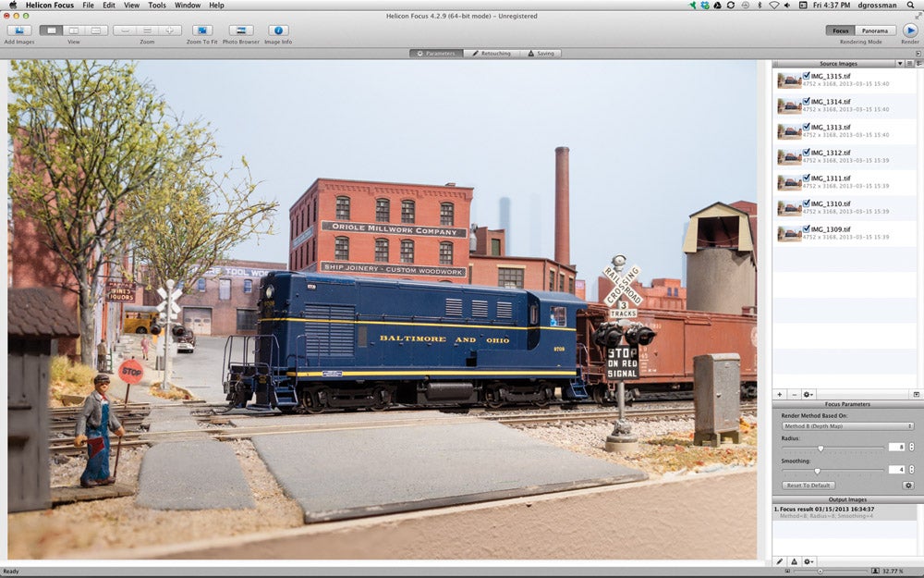Click the Source Images header triangle dropdown
This screenshot has height=578, width=924.
(x=900, y=63)
